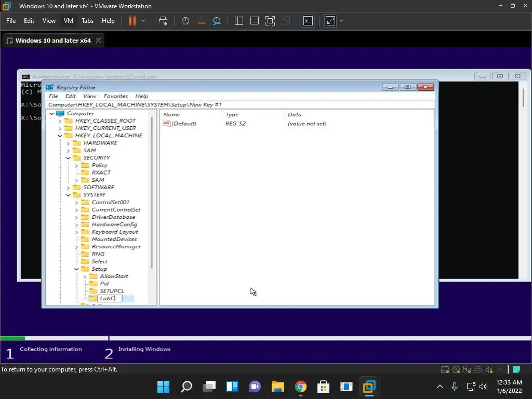This screenshot has height=399, width=532.
Task: Open VMware File menu
Action: (11, 21)
